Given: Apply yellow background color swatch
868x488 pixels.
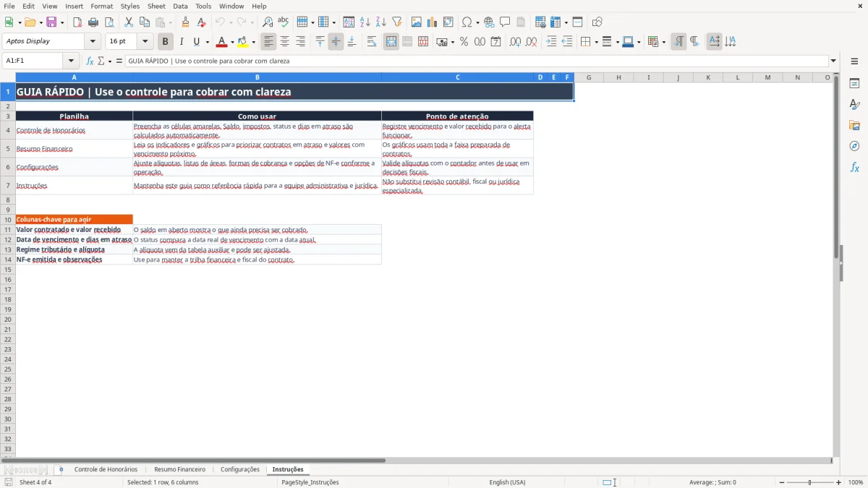Looking at the screenshot, I should point(243,42).
